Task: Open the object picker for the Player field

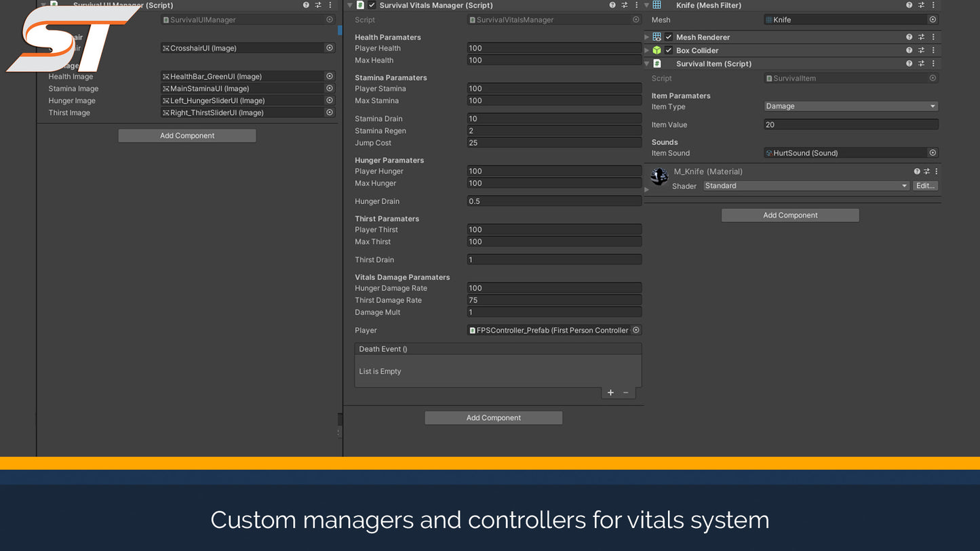Action: coord(635,330)
